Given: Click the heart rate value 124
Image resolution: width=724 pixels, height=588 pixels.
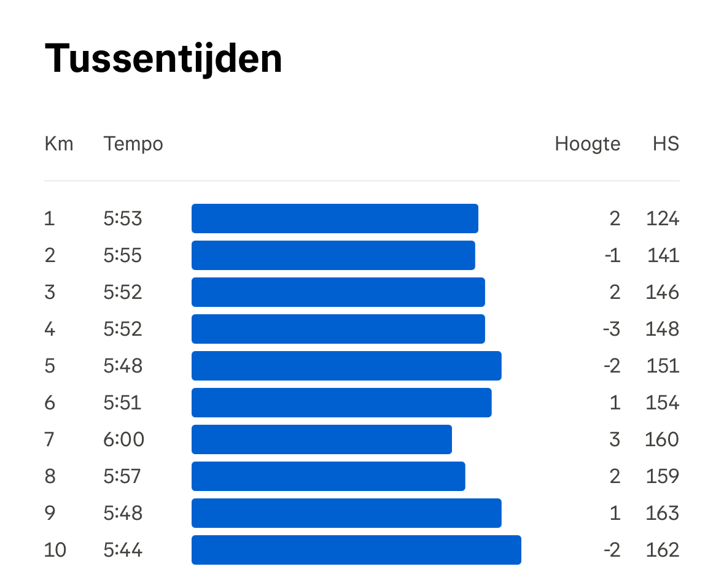Looking at the screenshot, I should pyautogui.click(x=662, y=219).
